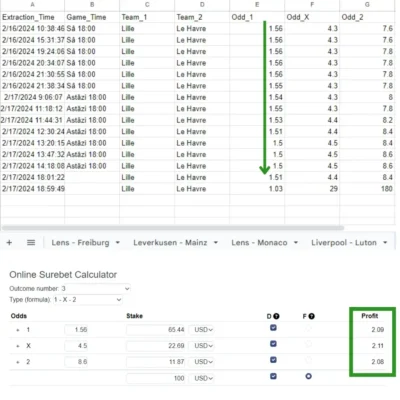Select column B header

(92, 5)
